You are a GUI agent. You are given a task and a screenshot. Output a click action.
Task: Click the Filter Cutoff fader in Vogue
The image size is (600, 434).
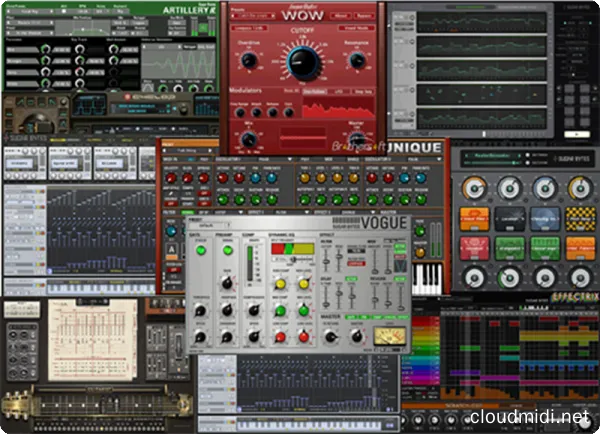pyautogui.click(x=326, y=261)
